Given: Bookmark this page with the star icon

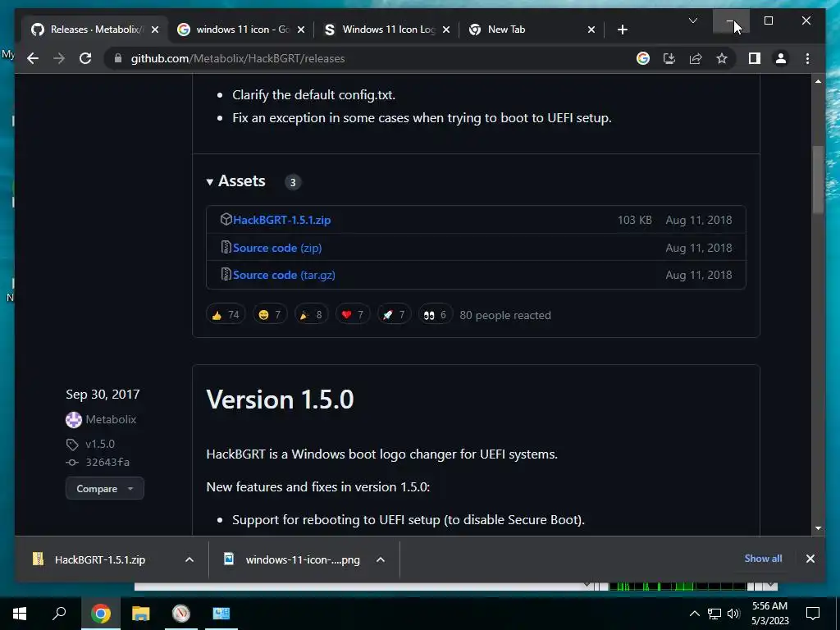Looking at the screenshot, I should tap(722, 58).
